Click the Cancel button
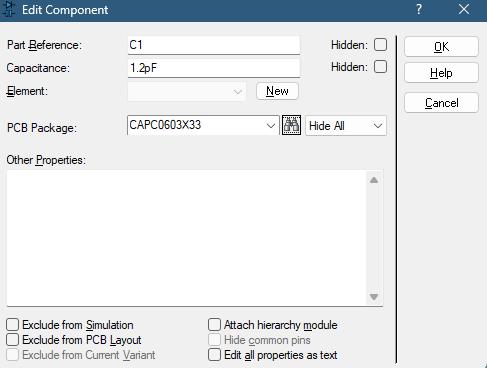The image size is (487, 368). point(441,103)
